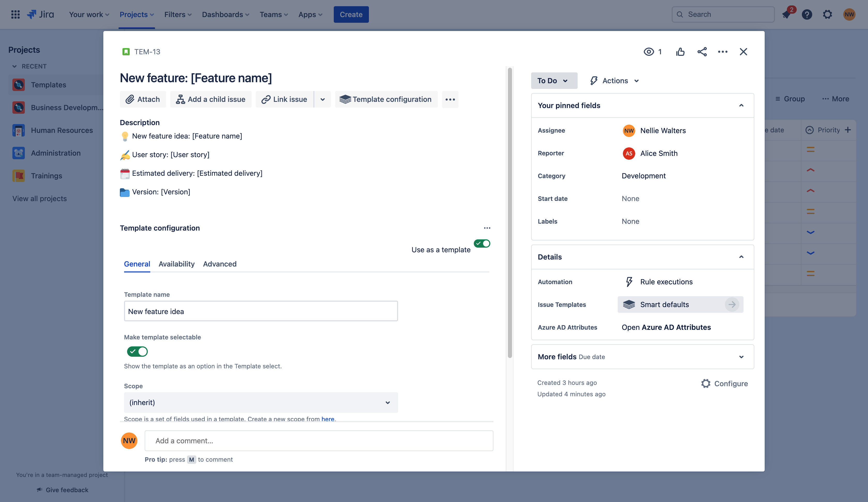Click the arrow icon on Smart defaults
This screenshot has height=502, width=868.
(732, 305)
